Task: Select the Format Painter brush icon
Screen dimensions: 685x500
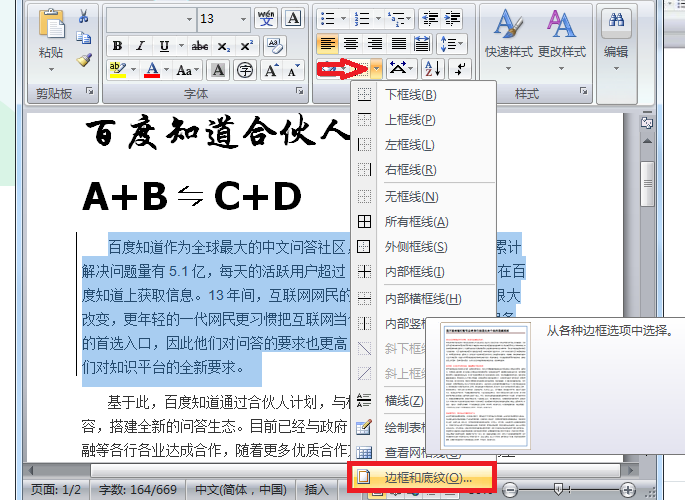Action: [x=84, y=59]
